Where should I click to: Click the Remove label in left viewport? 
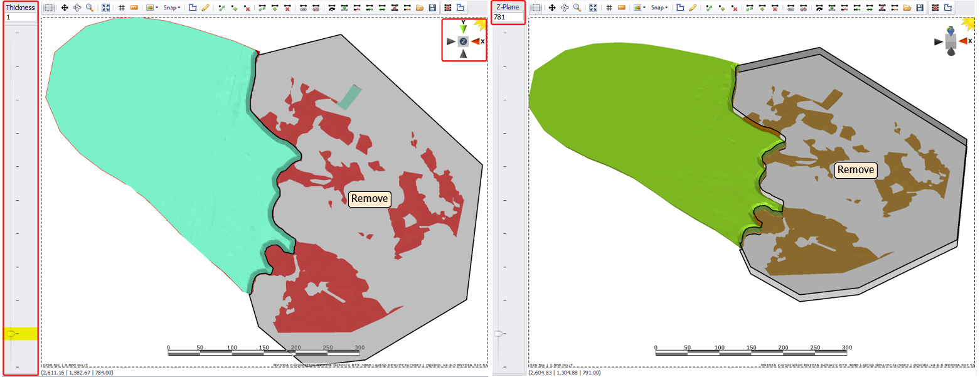pyautogui.click(x=370, y=199)
